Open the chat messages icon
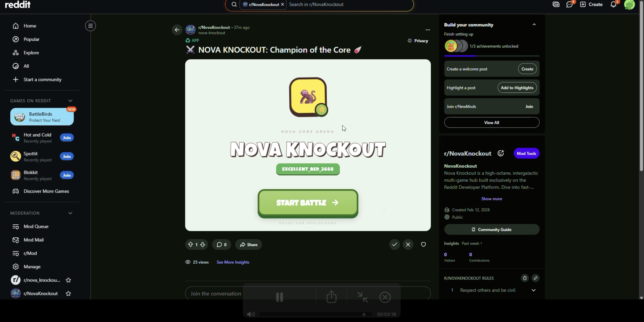The image size is (644, 322). 569,5
